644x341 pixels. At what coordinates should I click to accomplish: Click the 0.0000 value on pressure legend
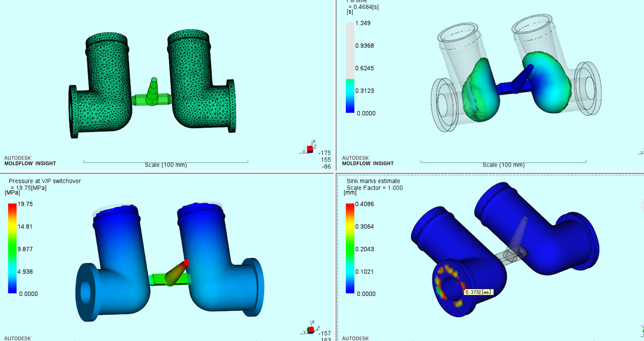(x=28, y=294)
